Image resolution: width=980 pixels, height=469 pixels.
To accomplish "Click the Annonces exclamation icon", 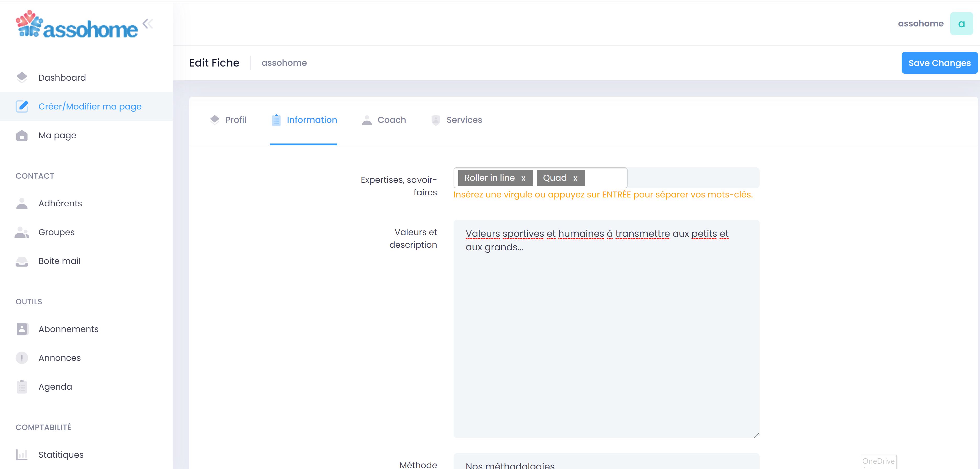I will click(22, 358).
